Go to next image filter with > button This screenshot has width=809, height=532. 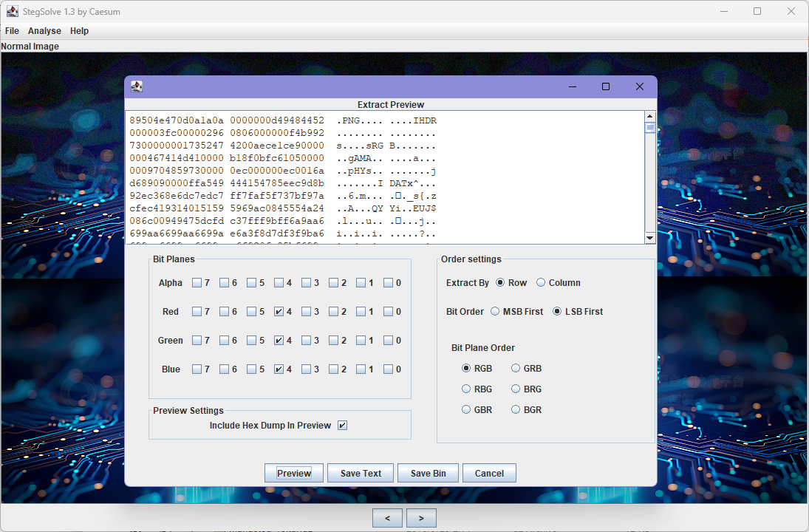click(421, 519)
